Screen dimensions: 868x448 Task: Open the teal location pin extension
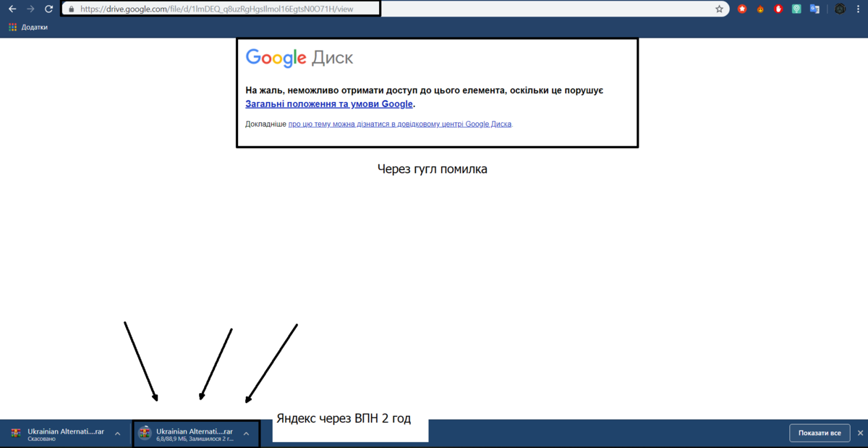pos(796,9)
